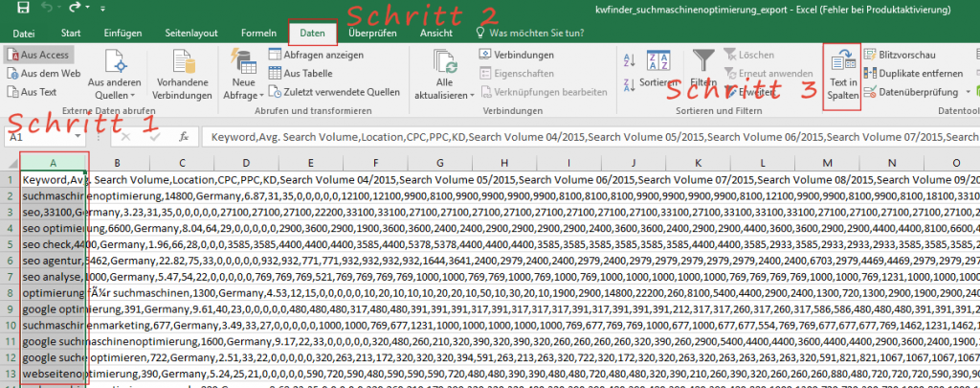Click Duplikate entfernen
The image size is (980, 388).
click(913, 73)
